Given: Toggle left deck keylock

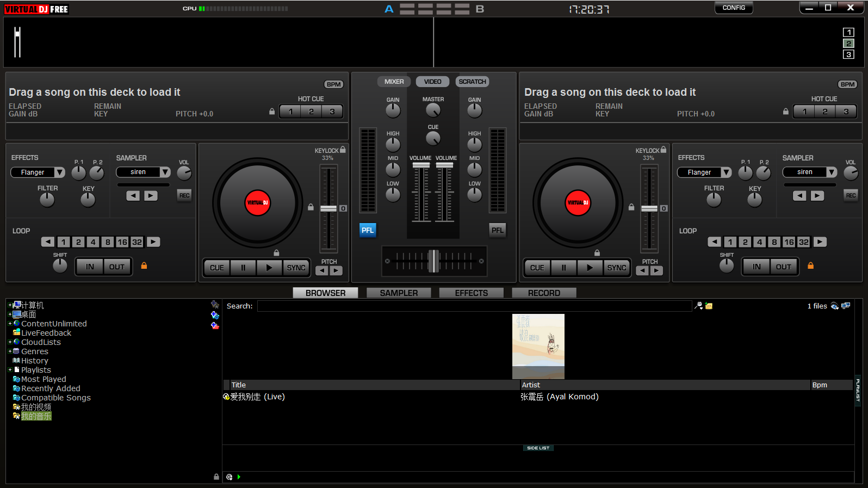Looking at the screenshot, I should tap(343, 150).
